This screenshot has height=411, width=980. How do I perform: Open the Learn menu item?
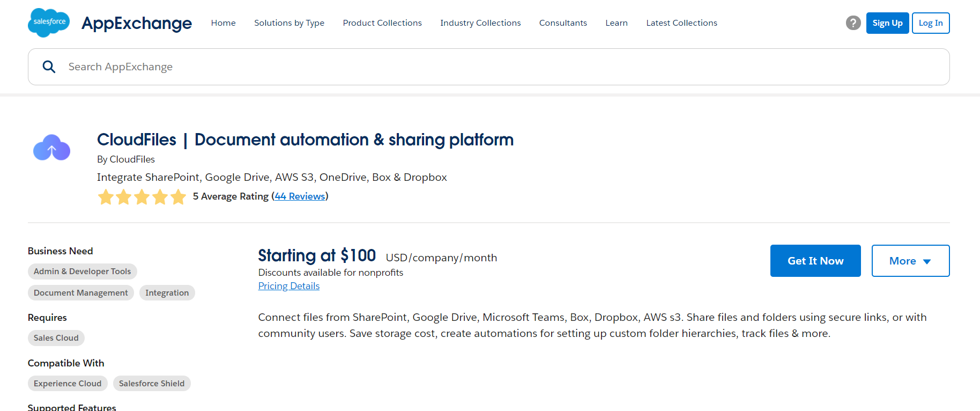pos(616,23)
